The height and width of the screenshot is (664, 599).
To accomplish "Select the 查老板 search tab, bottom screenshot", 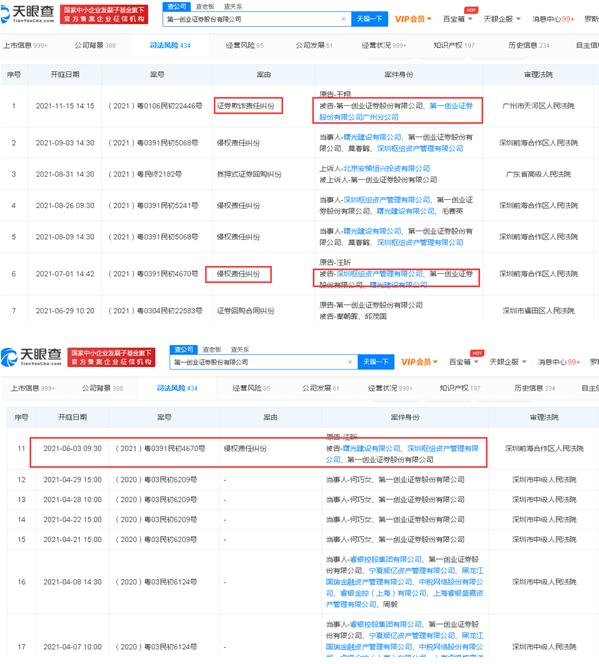I will [212, 350].
